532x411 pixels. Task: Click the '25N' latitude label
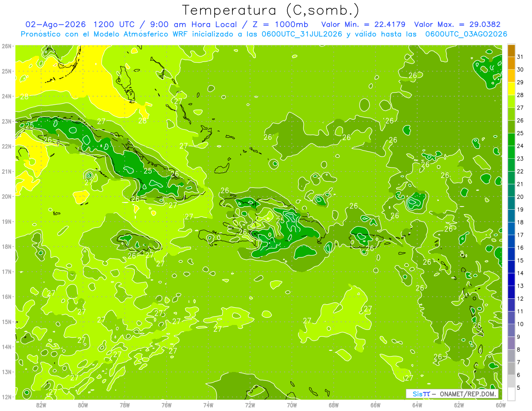(x=7, y=71)
